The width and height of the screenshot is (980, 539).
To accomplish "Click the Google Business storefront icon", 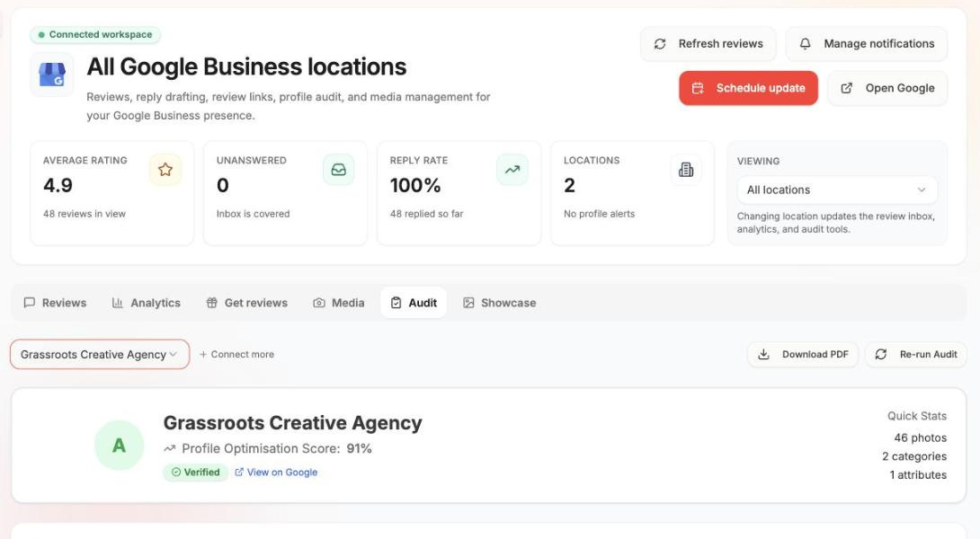I will coord(52,75).
